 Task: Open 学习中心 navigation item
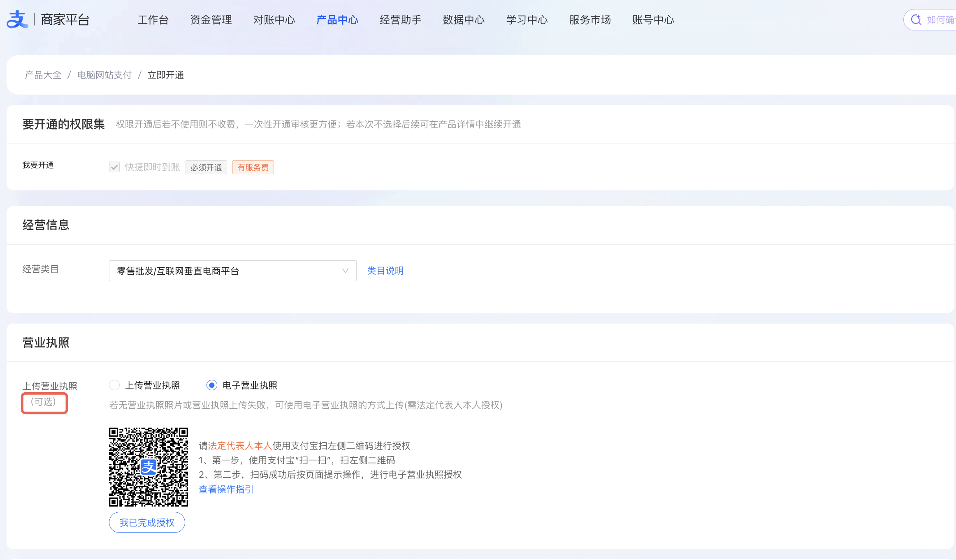[x=527, y=20]
